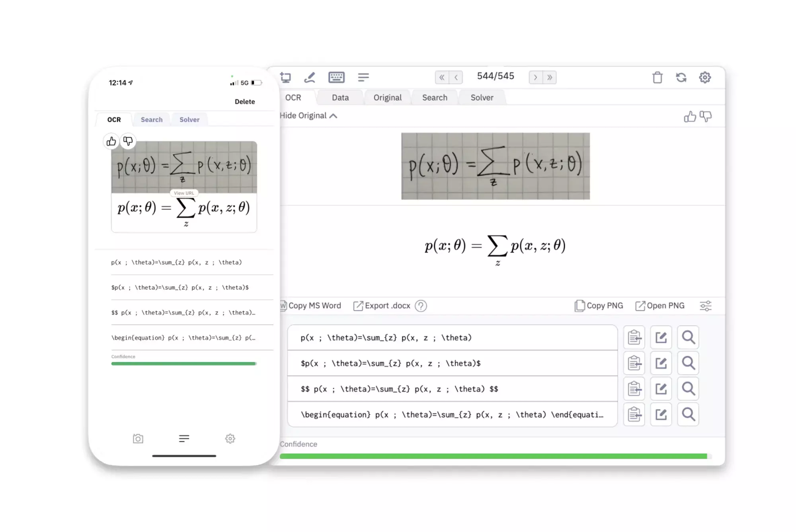The height and width of the screenshot is (532, 796).
Task: Click the edit icon next to block equation
Action: coord(661,388)
